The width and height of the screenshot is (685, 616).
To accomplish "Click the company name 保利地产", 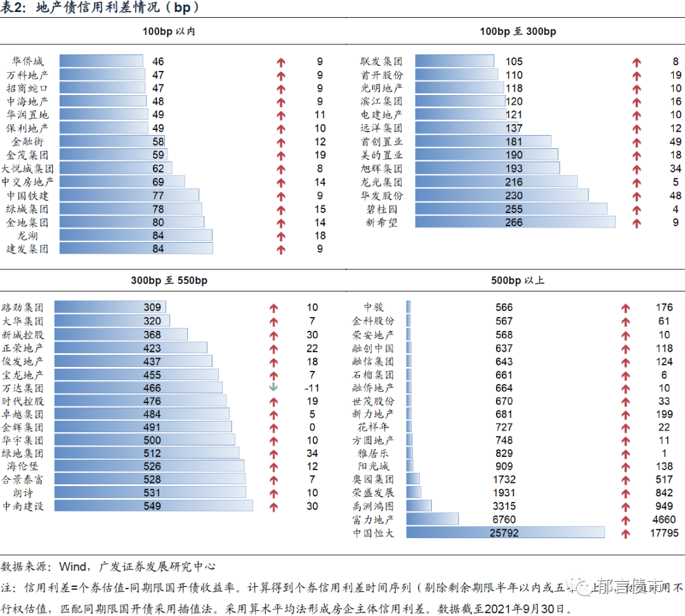I will (x=27, y=129).
